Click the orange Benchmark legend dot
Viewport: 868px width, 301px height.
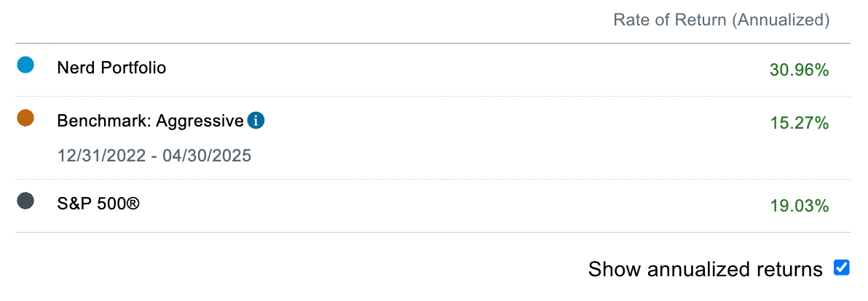[x=25, y=119]
